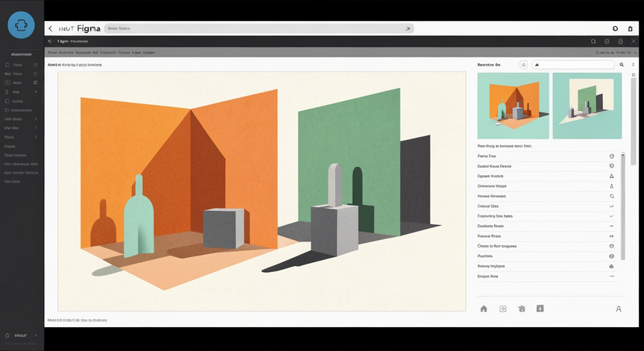Click the back arrow in dark toolbar

(x=51, y=41)
